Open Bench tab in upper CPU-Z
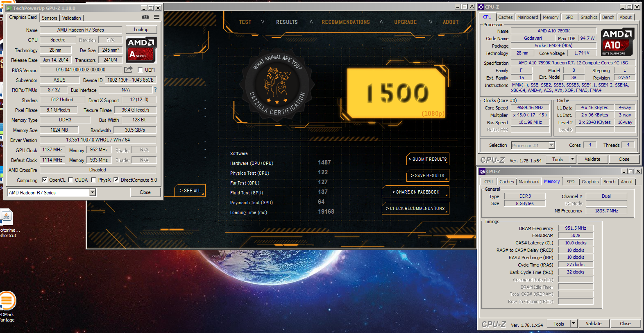This screenshot has width=644, height=333. click(x=608, y=17)
